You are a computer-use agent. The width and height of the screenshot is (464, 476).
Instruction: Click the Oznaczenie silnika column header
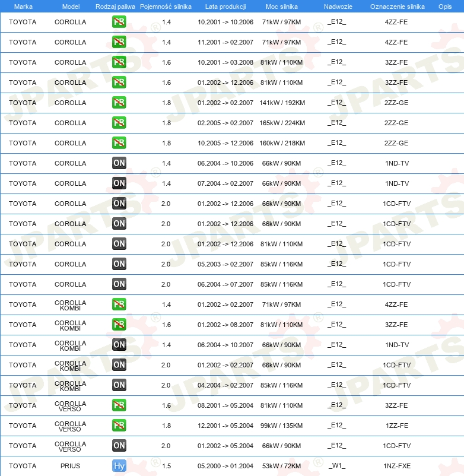click(397, 7)
